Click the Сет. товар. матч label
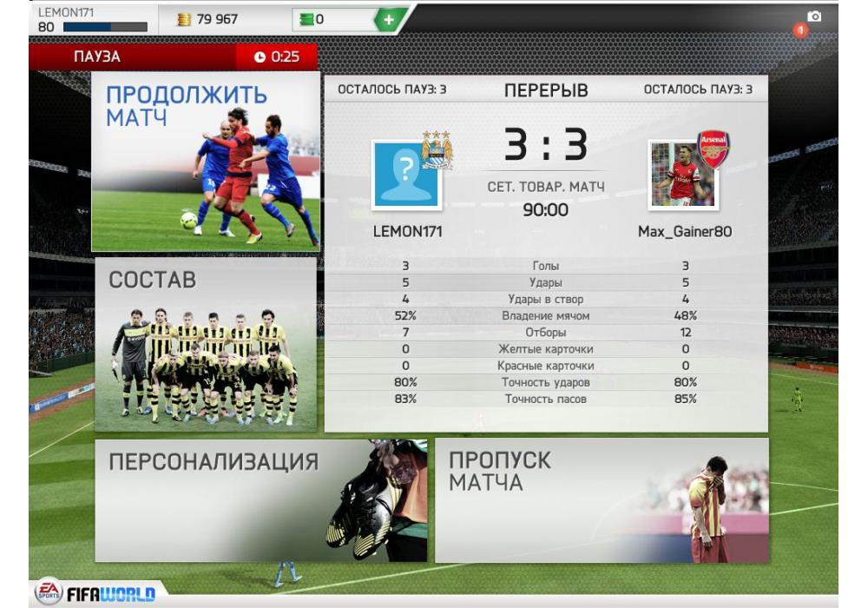The width and height of the screenshot is (868, 608). tap(546, 187)
